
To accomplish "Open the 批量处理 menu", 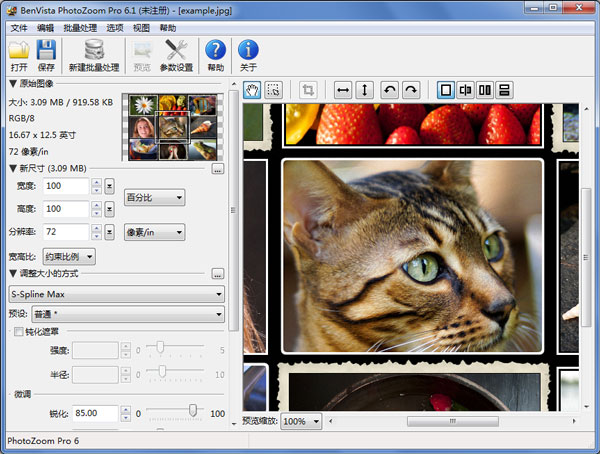I will 80,28.
